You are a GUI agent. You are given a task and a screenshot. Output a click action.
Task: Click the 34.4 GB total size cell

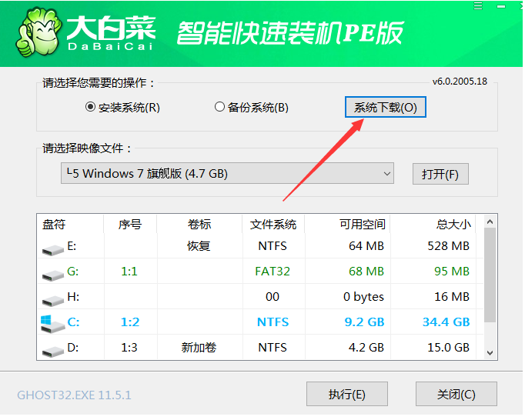[446, 322]
